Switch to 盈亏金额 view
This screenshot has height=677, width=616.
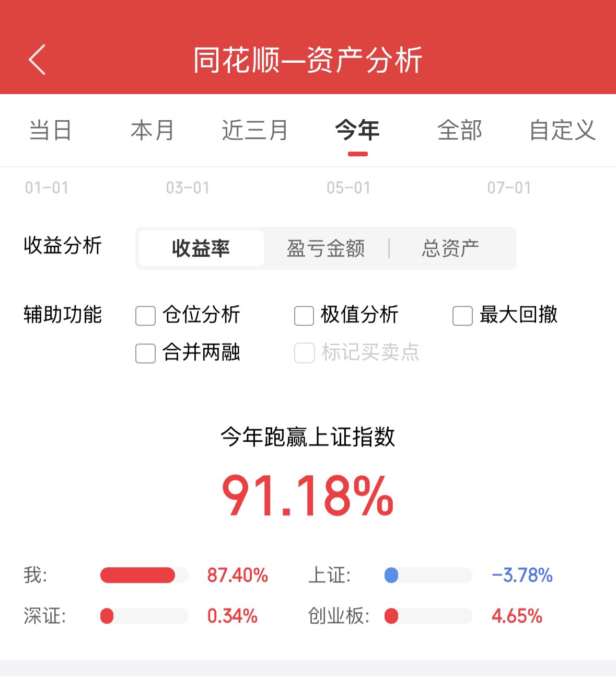click(326, 248)
